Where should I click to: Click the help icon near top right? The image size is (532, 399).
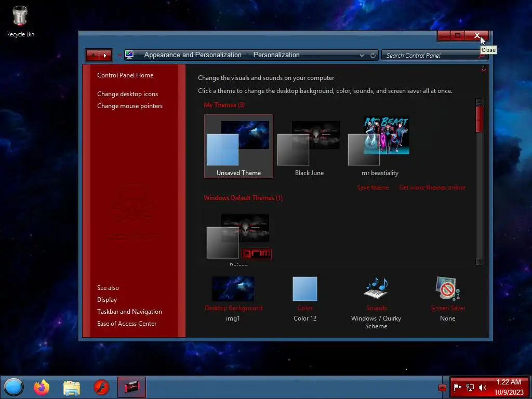pos(484,70)
